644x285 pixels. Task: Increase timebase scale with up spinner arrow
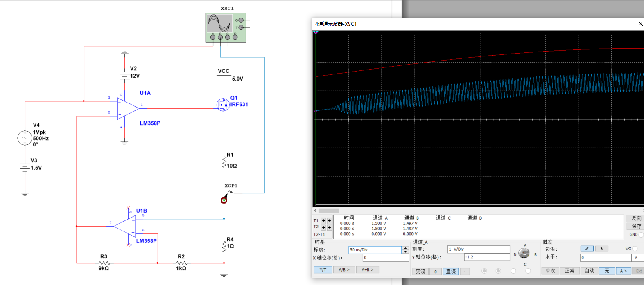coord(405,248)
